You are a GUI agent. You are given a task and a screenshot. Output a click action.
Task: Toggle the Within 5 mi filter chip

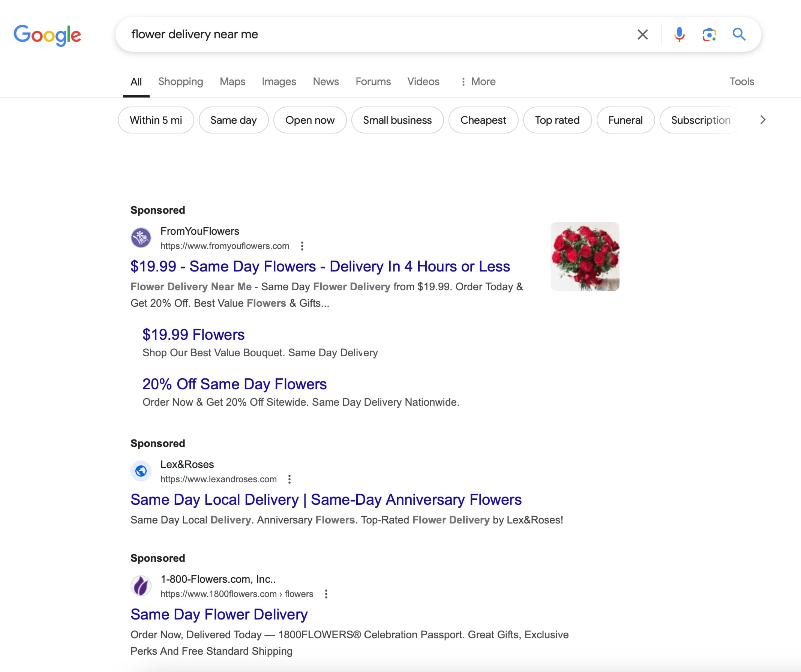[156, 120]
